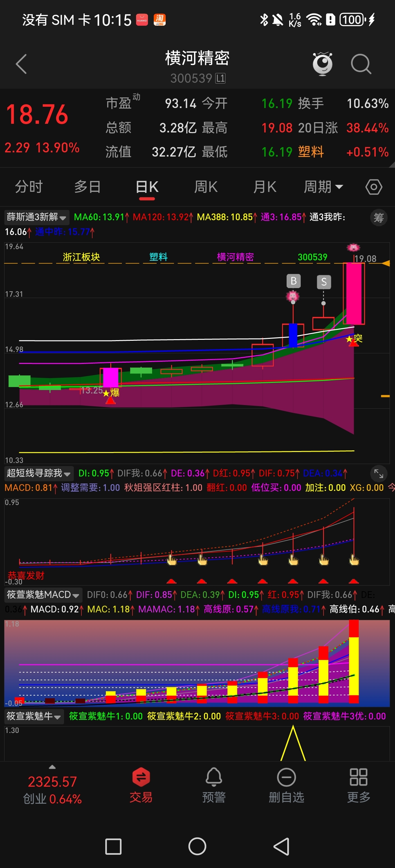Expand the index bar up arrow
The height and width of the screenshot is (868, 395).
pos(52,767)
